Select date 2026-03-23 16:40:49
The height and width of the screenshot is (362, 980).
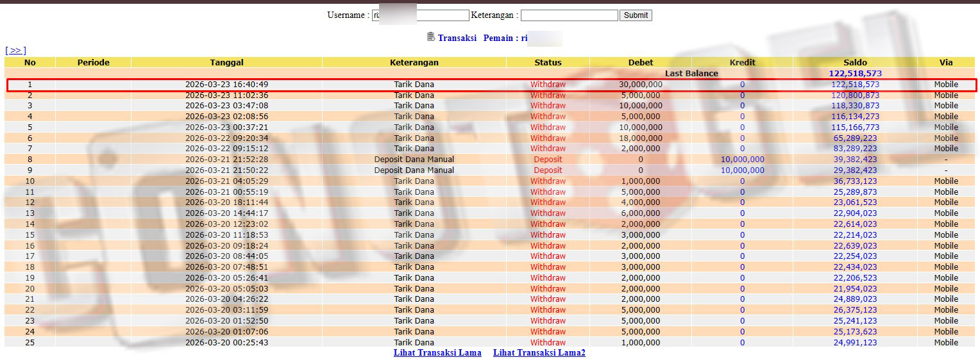tap(226, 85)
